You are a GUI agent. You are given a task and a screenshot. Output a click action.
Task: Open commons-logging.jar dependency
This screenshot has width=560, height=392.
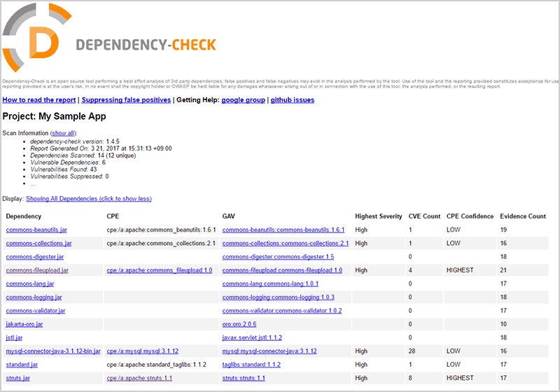click(34, 297)
